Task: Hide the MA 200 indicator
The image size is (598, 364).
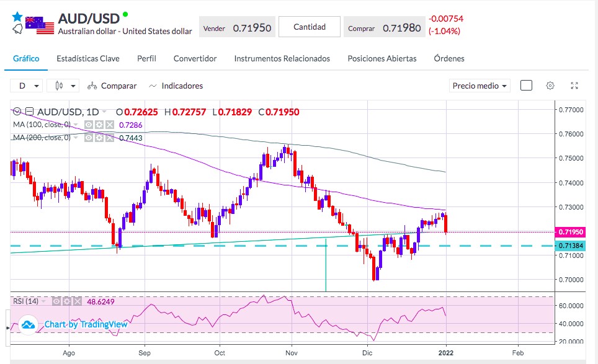Action: [89, 138]
